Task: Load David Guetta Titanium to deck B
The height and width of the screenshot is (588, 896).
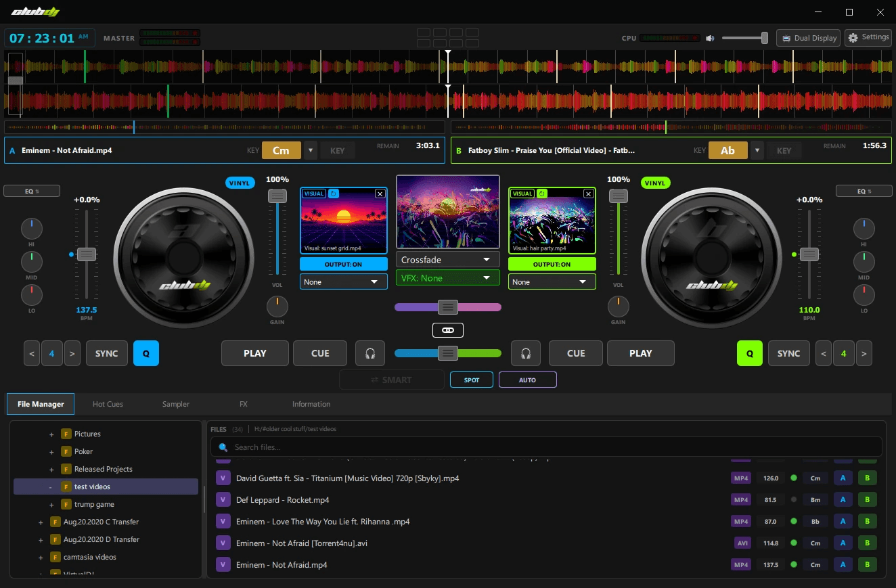Action: click(868, 478)
